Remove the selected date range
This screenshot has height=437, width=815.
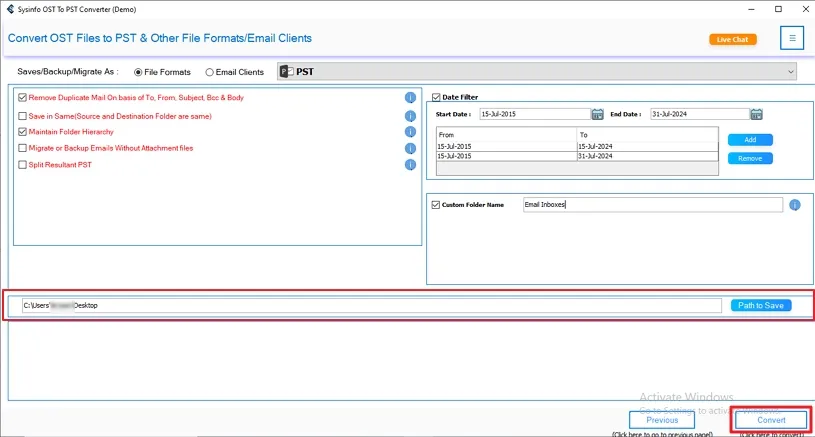point(749,158)
